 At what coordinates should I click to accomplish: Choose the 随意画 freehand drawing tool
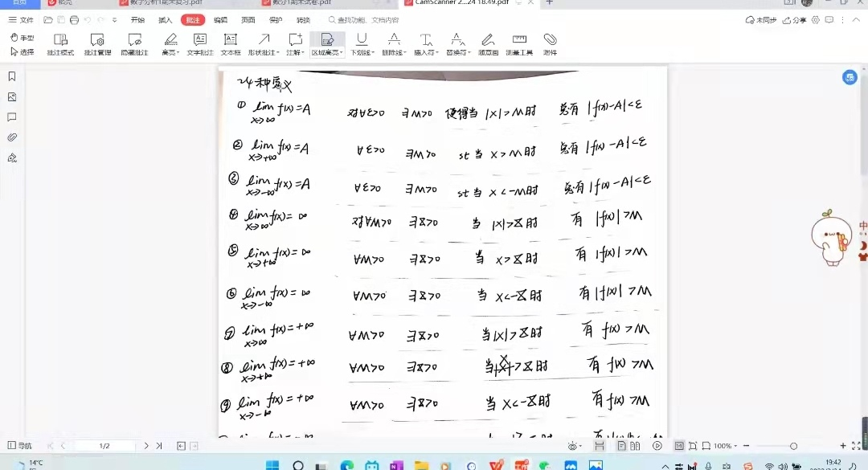pos(488,43)
